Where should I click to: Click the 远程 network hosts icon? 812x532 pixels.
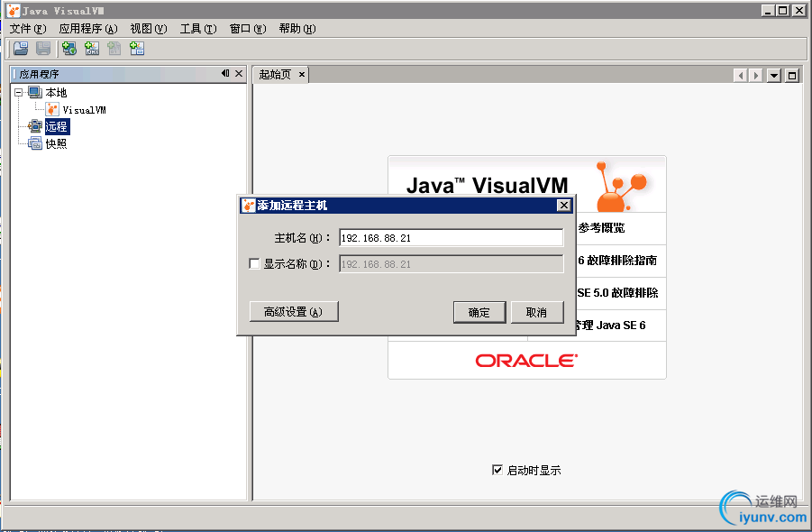click(35, 126)
